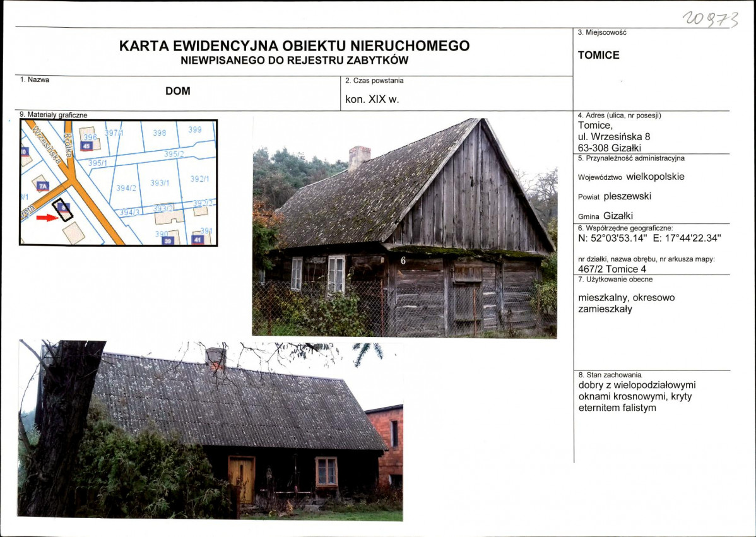
Task: Select the north coordinate N: 52°03'53.14"
Action: [x=612, y=238]
